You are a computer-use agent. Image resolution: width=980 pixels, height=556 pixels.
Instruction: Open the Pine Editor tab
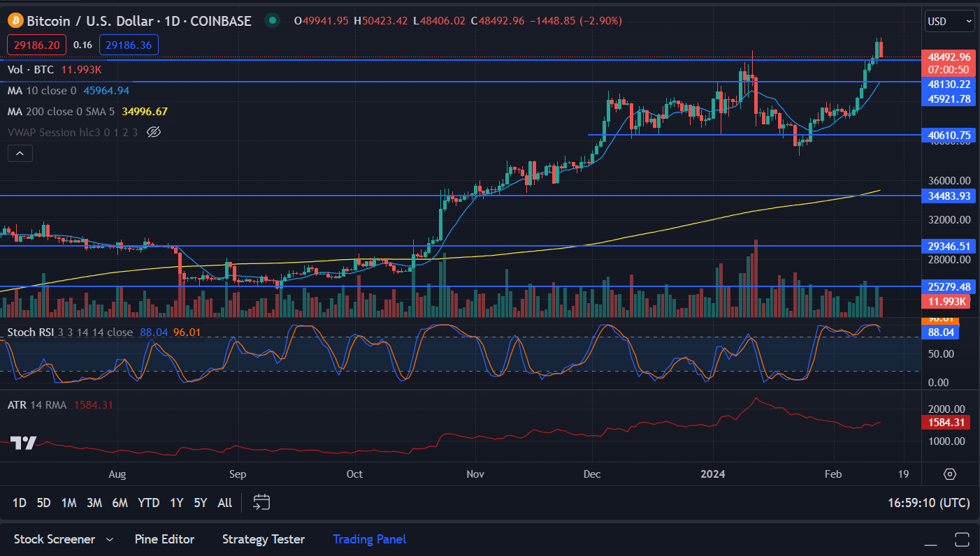pos(164,539)
